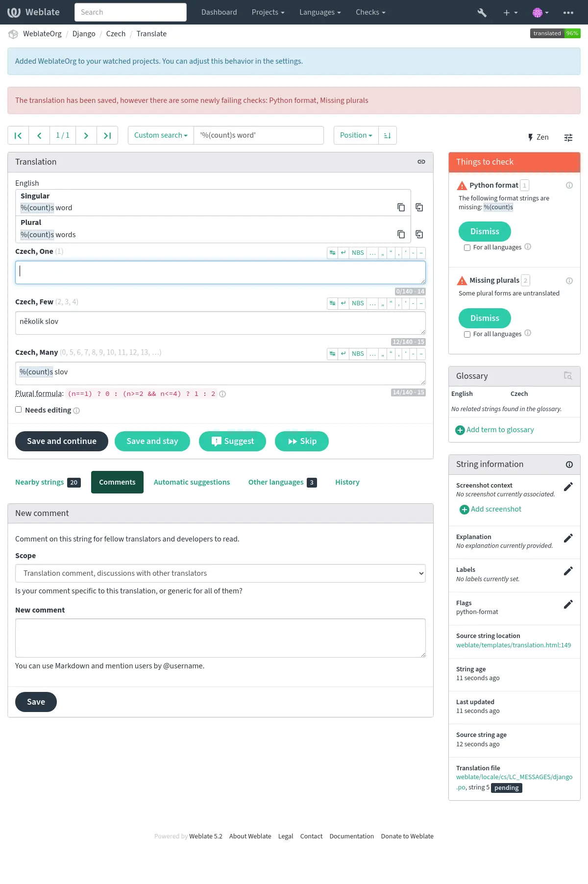Open the Position sort dropdown
Screen dimensions: 588x884
[356, 136]
